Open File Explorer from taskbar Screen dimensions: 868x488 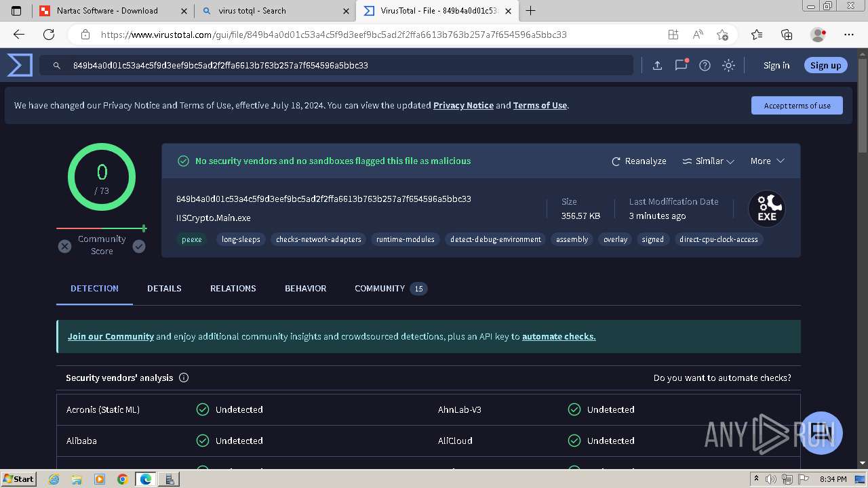click(x=77, y=479)
